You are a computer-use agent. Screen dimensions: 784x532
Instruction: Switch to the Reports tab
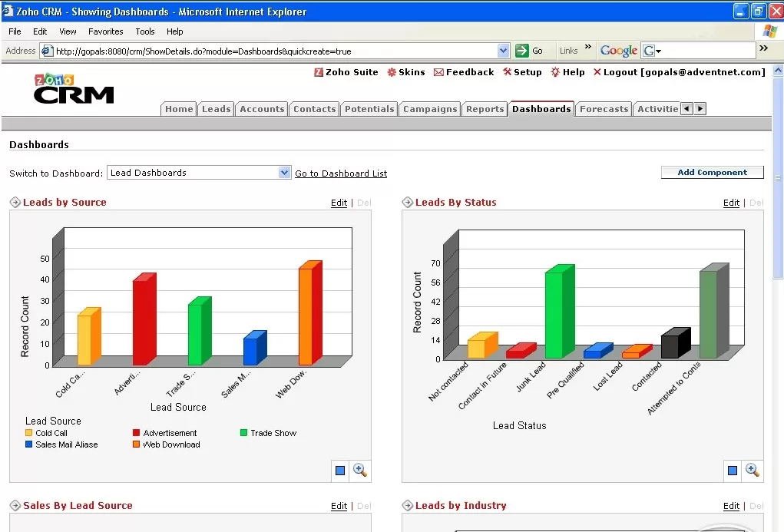(x=485, y=109)
